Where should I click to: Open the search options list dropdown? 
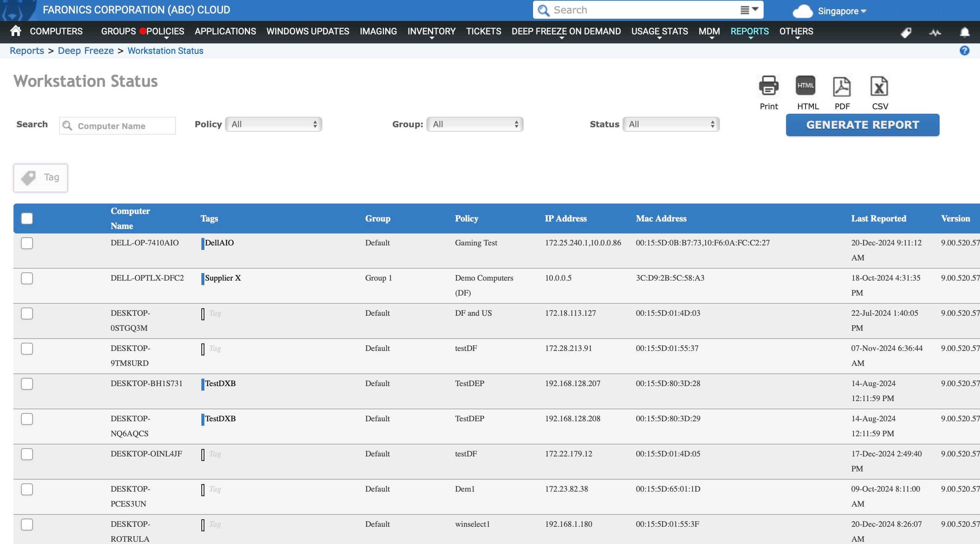[749, 10]
